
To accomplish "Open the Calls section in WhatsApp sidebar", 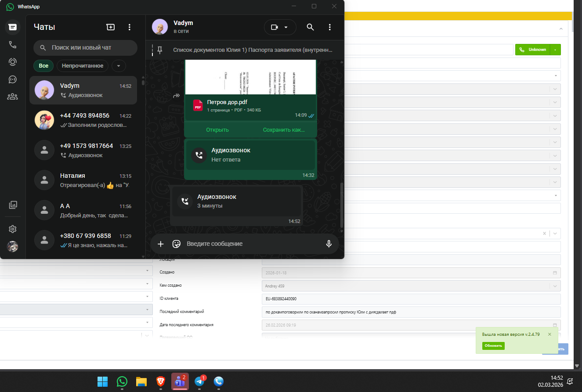I will [12, 45].
